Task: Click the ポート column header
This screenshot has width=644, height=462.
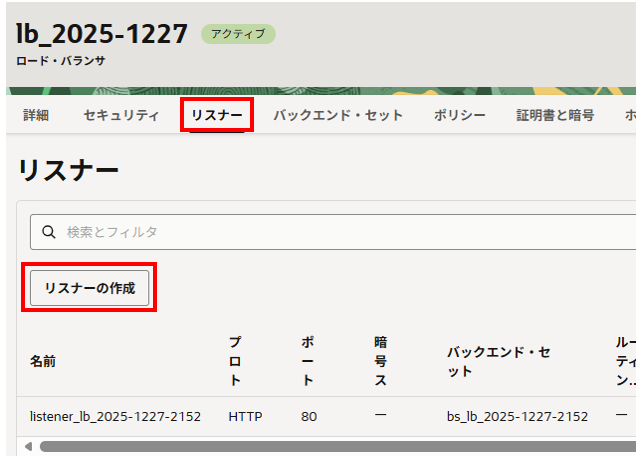Action: coord(307,361)
